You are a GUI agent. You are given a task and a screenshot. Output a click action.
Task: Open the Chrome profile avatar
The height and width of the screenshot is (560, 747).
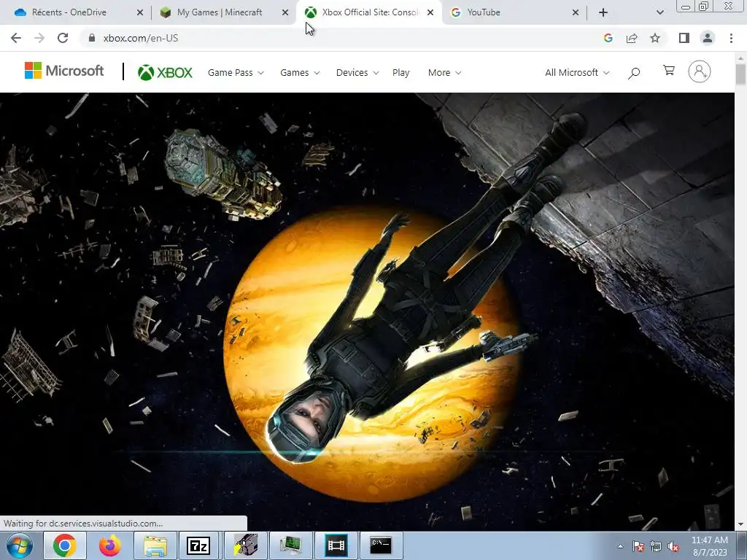[708, 38]
